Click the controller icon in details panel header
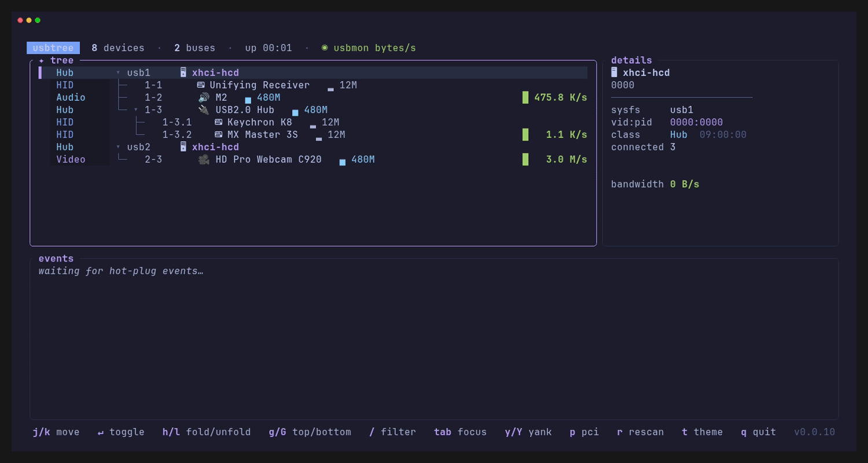 (614, 72)
